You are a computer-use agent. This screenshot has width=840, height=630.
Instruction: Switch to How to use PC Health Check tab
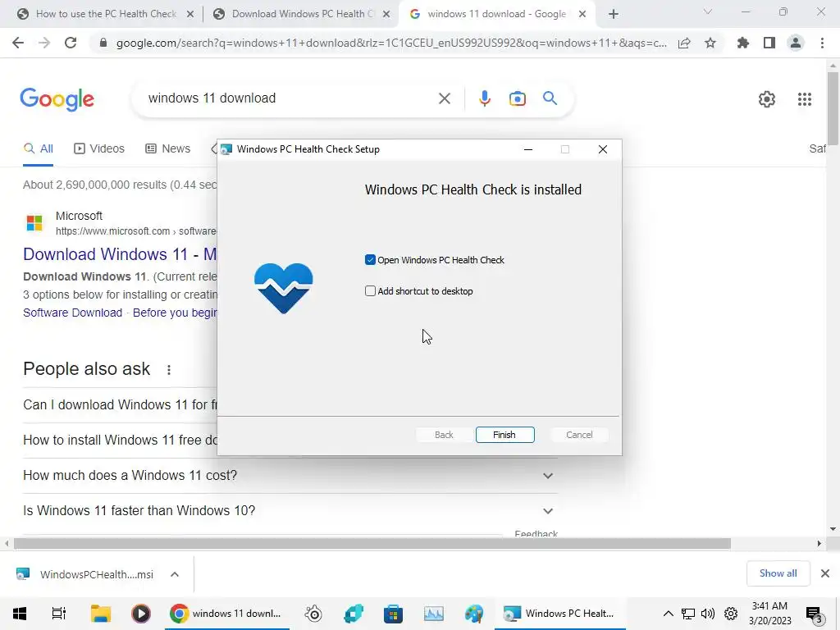106,14
